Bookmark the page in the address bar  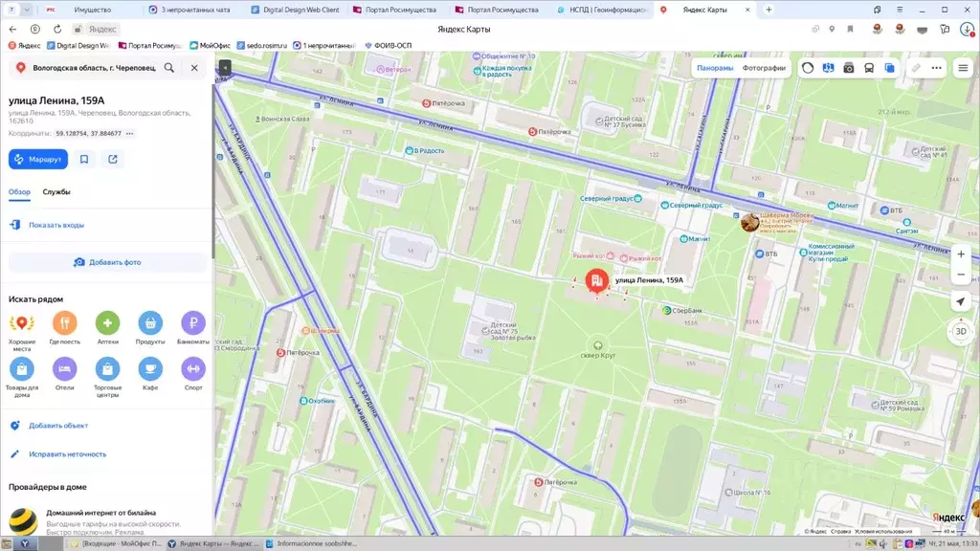pos(851,30)
